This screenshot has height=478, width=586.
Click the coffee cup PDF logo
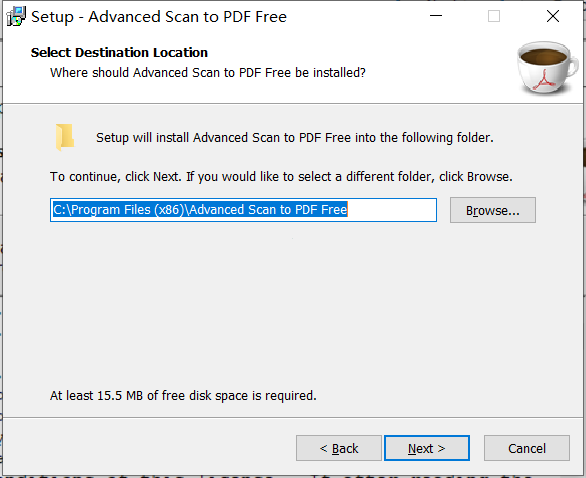click(x=548, y=68)
